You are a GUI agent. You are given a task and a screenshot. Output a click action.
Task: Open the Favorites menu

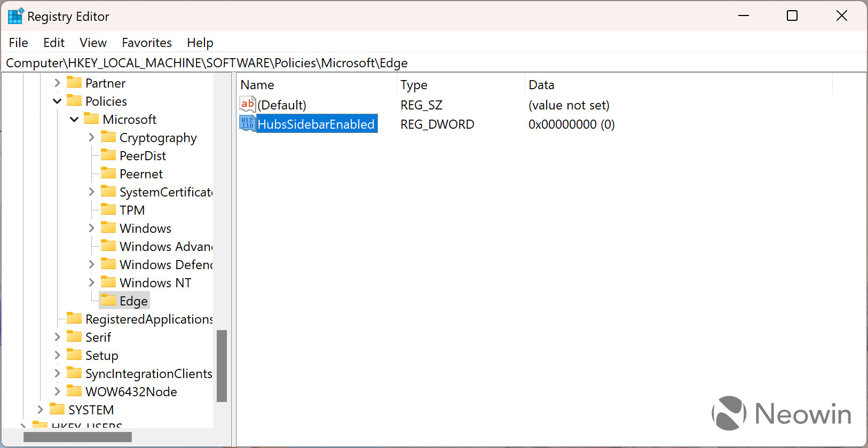[x=147, y=43]
